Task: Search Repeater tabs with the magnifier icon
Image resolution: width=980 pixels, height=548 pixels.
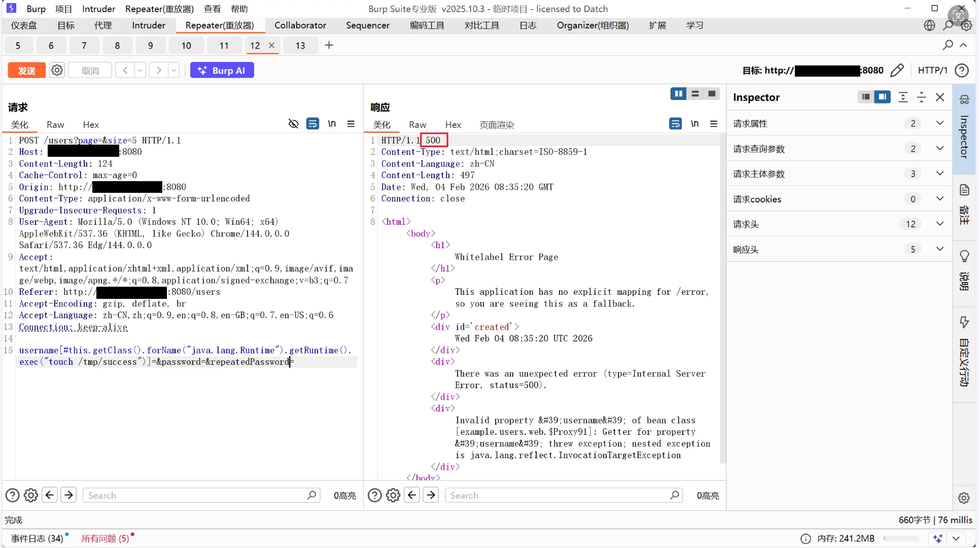Action: pyautogui.click(x=948, y=45)
